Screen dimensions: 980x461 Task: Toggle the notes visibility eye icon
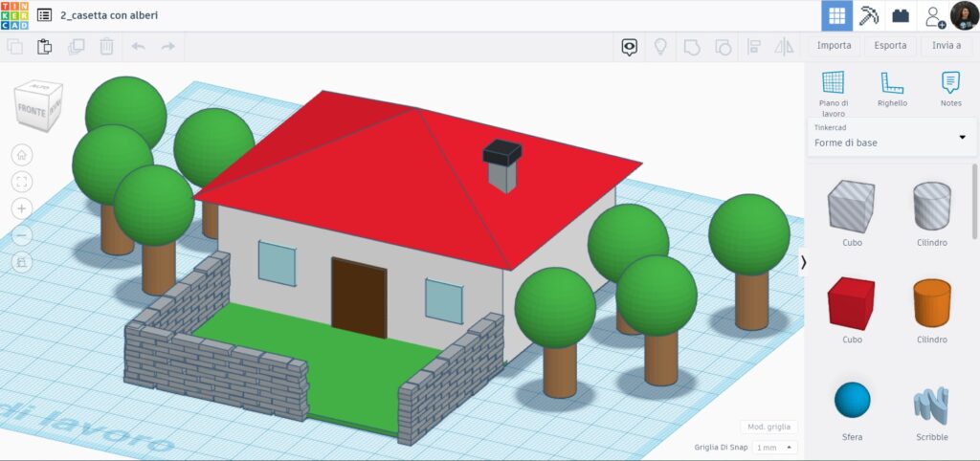629,46
